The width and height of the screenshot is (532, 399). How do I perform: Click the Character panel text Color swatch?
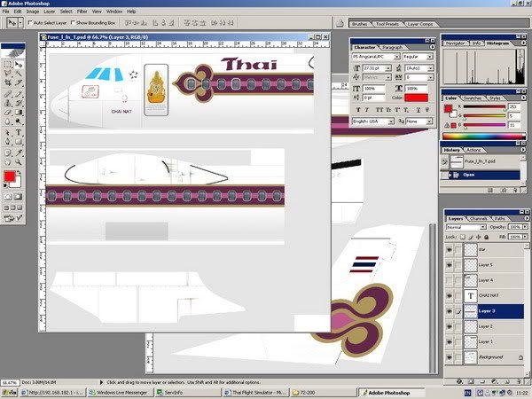pyautogui.click(x=416, y=98)
